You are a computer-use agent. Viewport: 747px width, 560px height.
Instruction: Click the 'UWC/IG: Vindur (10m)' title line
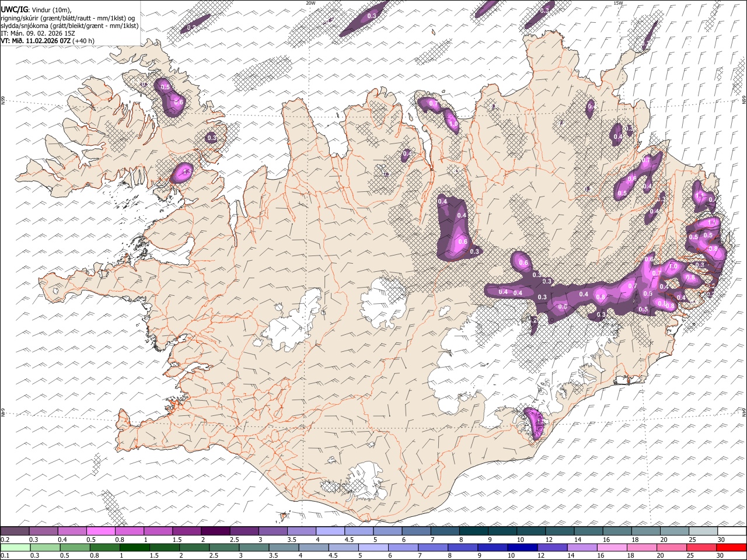pyautogui.click(x=36, y=10)
